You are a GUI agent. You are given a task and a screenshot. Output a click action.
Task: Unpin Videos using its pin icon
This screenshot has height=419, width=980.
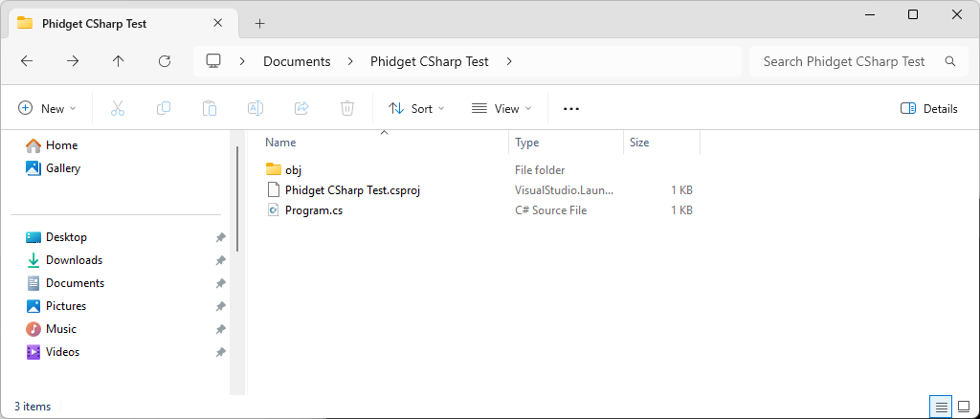(220, 352)
